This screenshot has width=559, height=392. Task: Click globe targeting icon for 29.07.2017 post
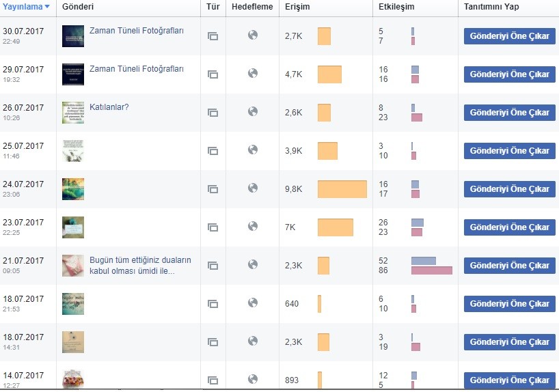click(x=253, y=73)
